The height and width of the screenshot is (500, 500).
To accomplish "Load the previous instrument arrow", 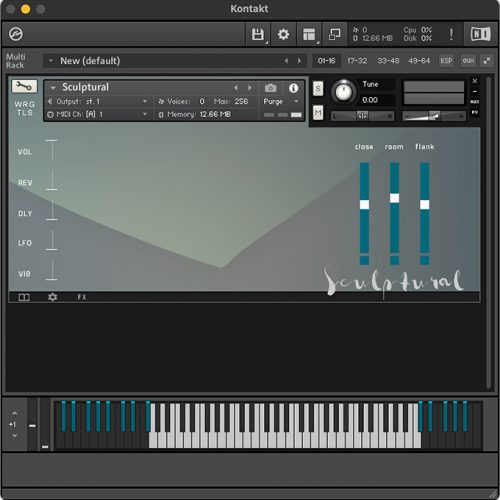I will (x=236, y=88).
